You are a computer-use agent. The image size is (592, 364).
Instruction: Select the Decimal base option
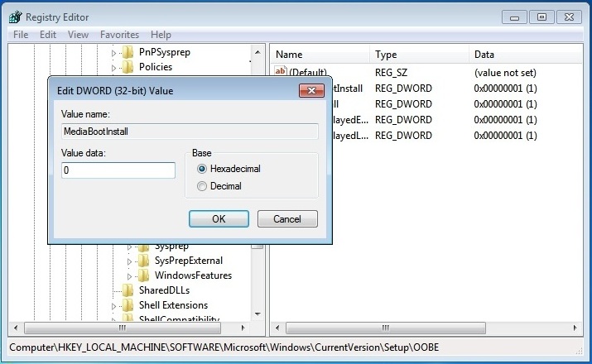(x=202, y=186)
